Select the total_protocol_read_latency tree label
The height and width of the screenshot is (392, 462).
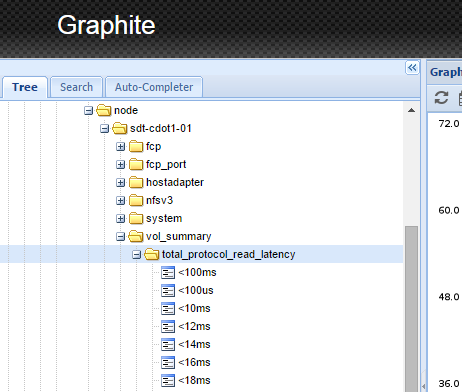coord(229,254)
